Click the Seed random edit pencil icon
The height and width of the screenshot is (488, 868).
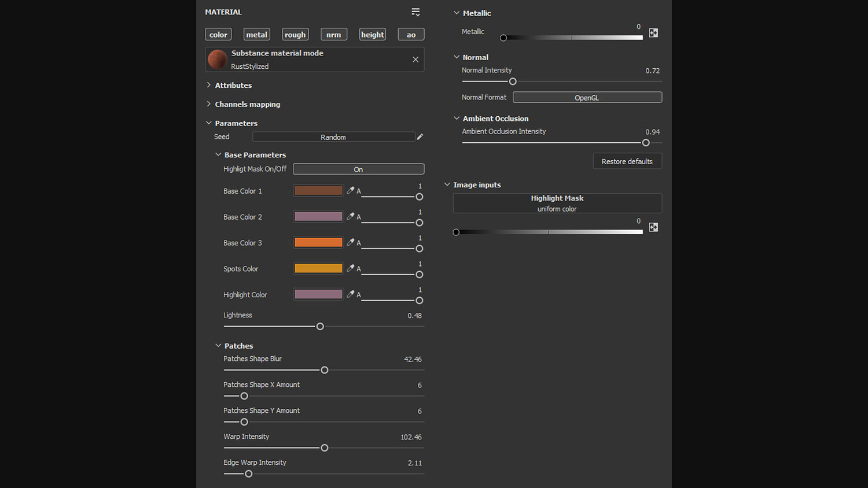click(x=420, y=137)
